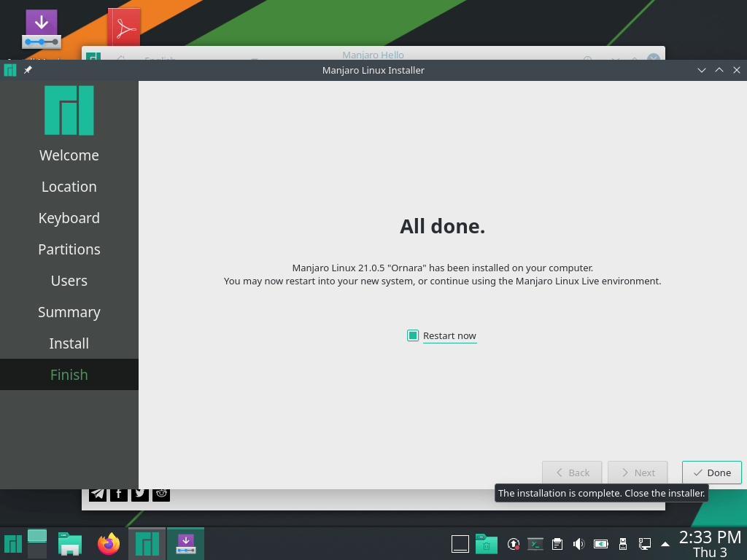Click the Manjaro Hello window title bar
747x560 pixels.
click(x=373, y=54)
